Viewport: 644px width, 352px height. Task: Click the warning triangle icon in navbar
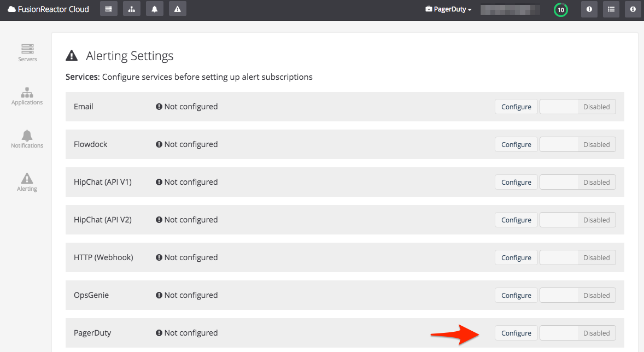[x=178, y=9]
